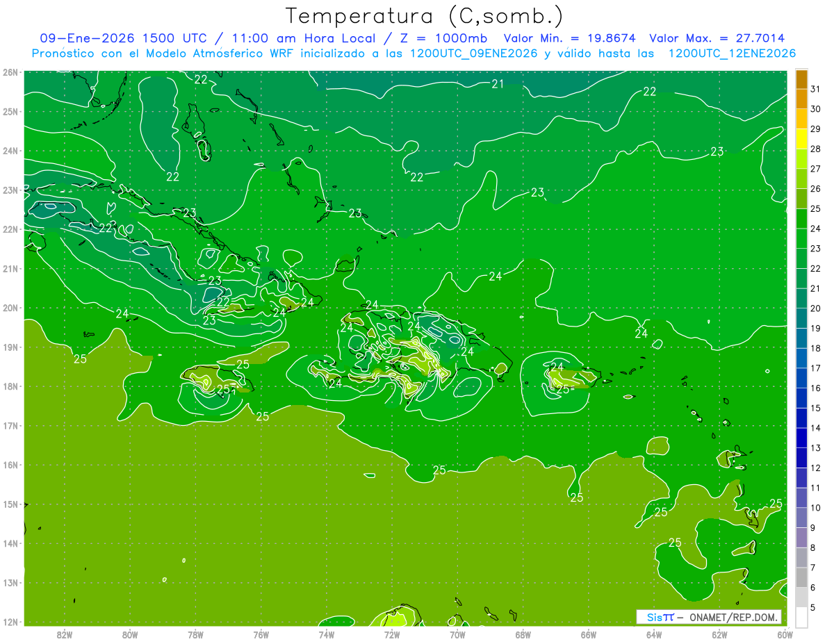
Task: Click the 17 label on the color scale
Action: click(816, 368)
